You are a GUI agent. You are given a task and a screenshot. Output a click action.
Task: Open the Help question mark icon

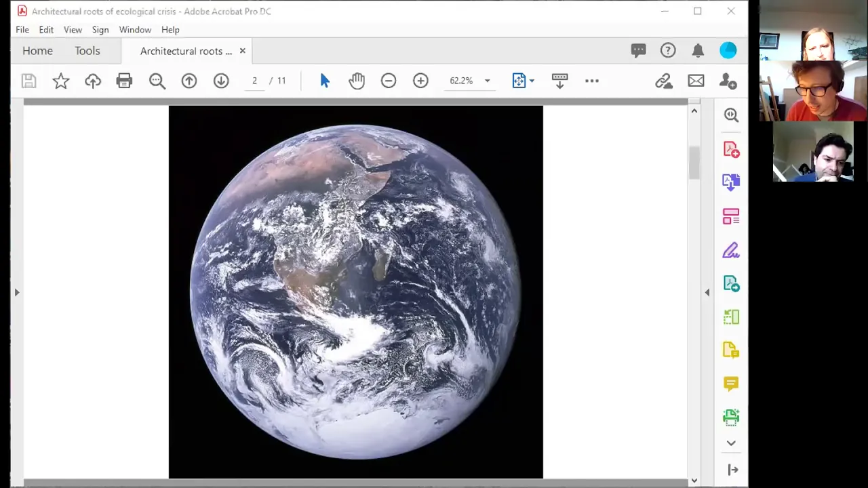pos(668,51)
